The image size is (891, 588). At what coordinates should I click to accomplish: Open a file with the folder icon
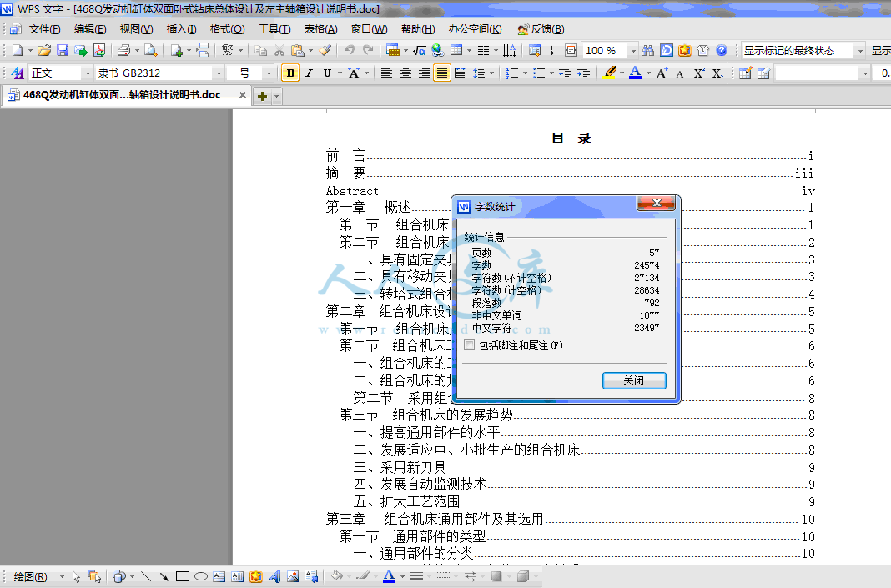(x=43, y=51)
